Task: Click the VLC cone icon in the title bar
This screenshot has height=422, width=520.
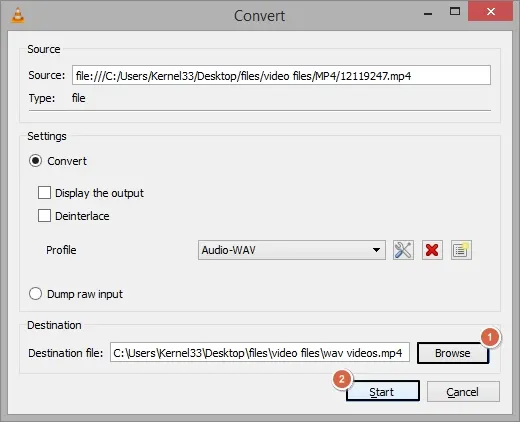Action: point(18,15)
